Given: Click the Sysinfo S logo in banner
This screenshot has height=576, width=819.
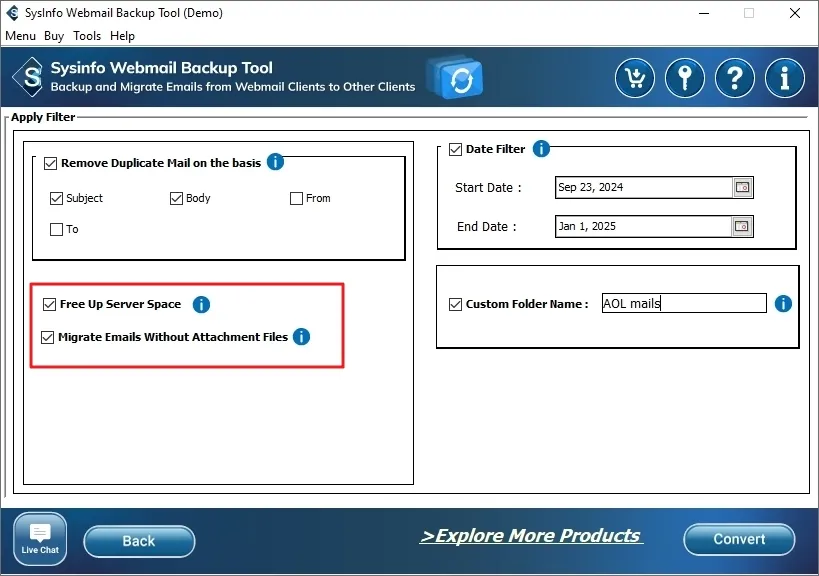Looking at the screenshot, I should point(29,77).
